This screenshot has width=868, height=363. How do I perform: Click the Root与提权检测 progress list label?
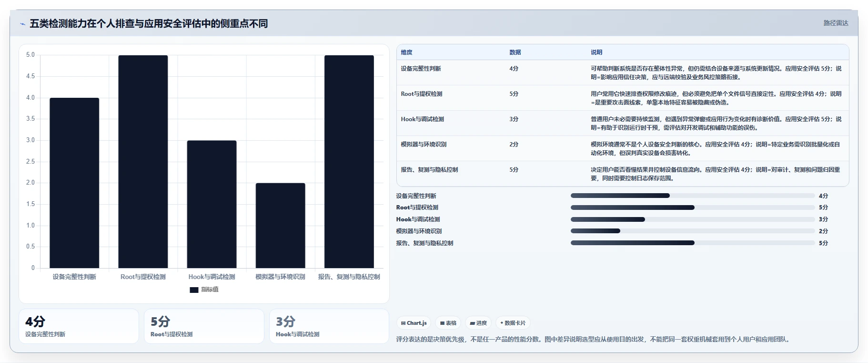click(x=417, y=207)
